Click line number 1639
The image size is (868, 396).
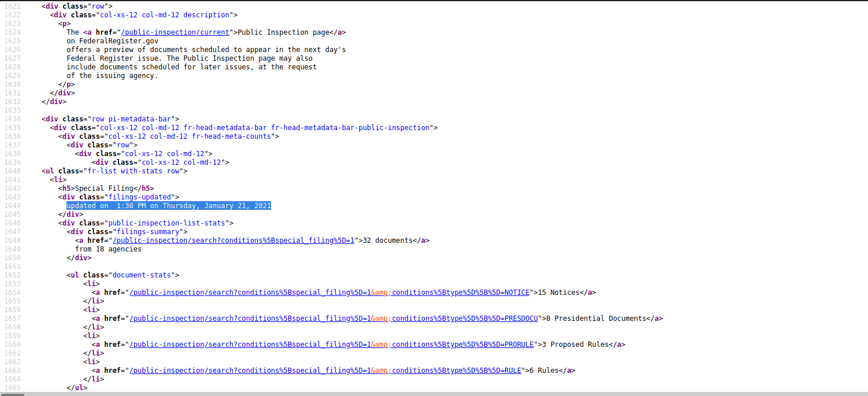[12, 162]
